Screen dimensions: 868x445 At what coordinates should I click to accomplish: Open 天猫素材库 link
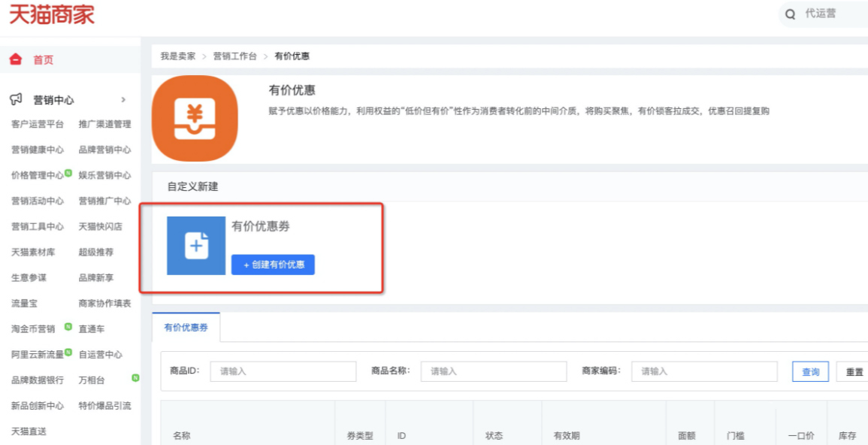pos(32,253)
